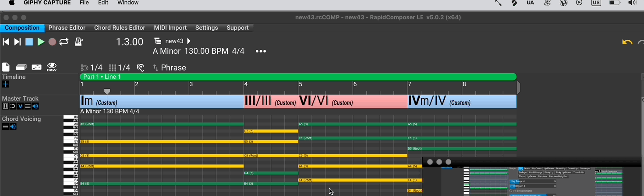The width and height of the screenshot is (644, 196).
Task: Arm the round record button
Action: [x=52, y=42]
